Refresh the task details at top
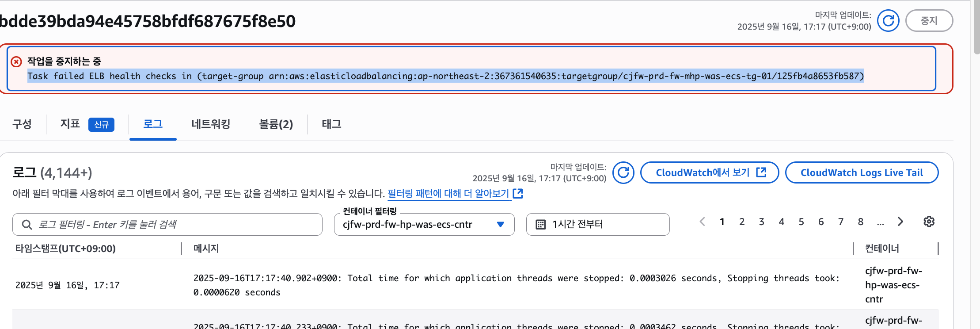980x329 pixels. (x=888, y=21)
